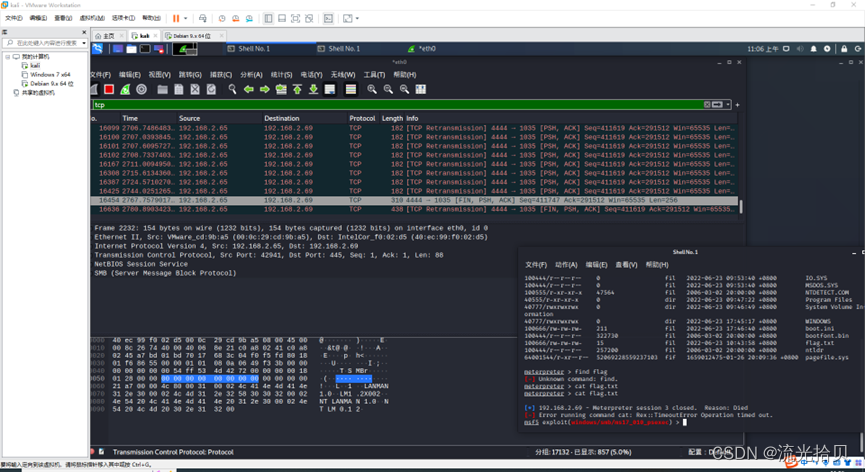Open VMware 虚拟机(M) menu
The width and height of the screenshot is (865, 472).
(x=92, y=18)
